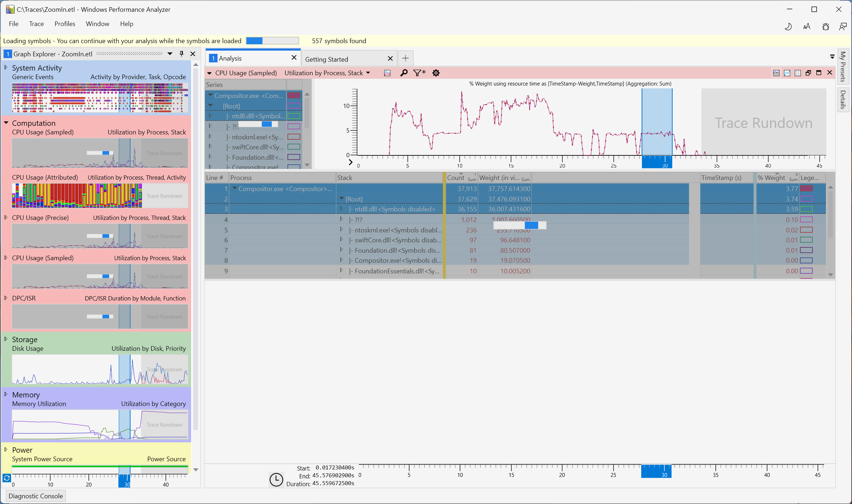
Task: Click Compositor.exe legend color swatch in table
Action: (806, 189)
